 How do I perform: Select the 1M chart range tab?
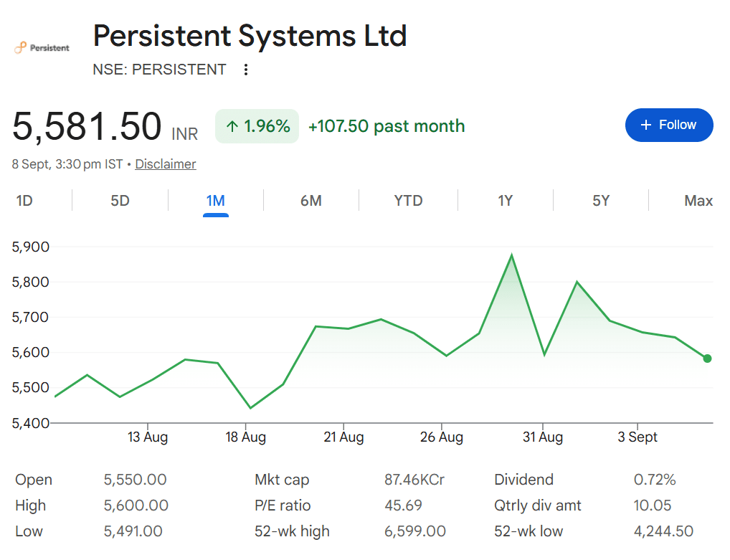pos(216,201)
